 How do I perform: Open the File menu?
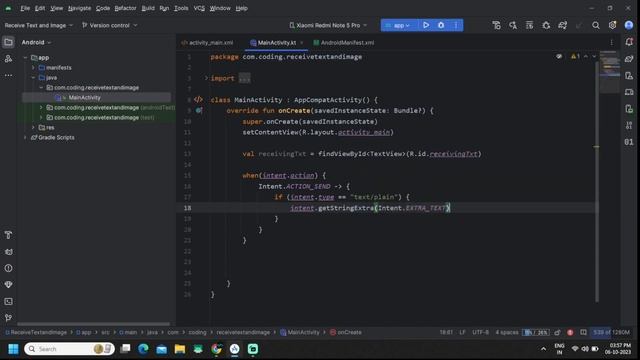(25, 8)
